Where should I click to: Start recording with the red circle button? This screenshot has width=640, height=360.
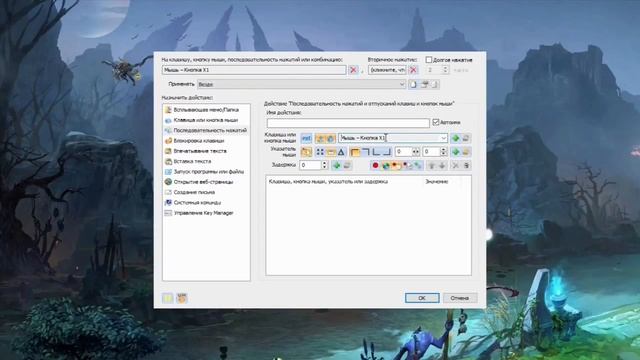375,165
